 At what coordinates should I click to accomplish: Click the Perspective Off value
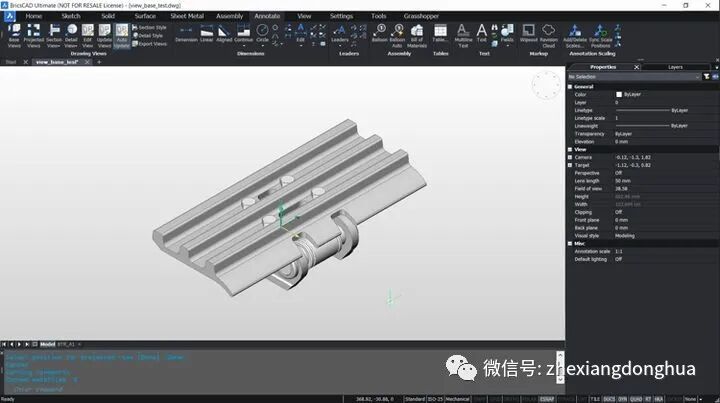pos(618,173)
